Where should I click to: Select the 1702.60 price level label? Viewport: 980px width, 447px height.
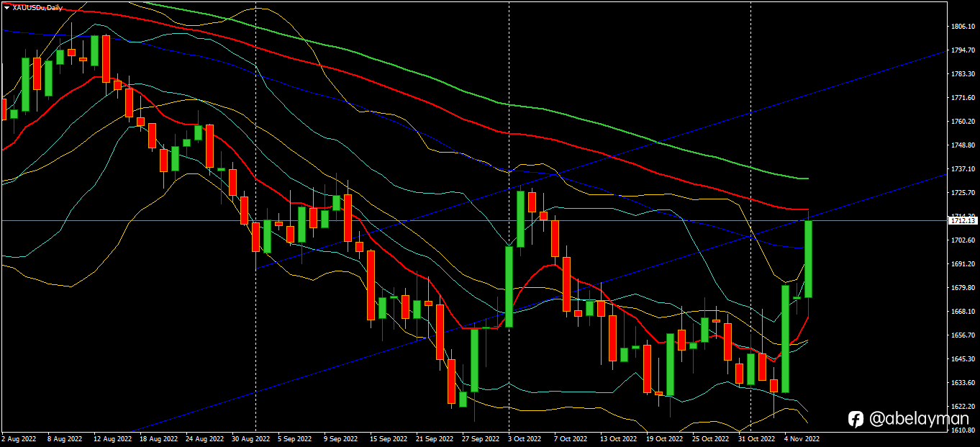[x=962, y=240]
